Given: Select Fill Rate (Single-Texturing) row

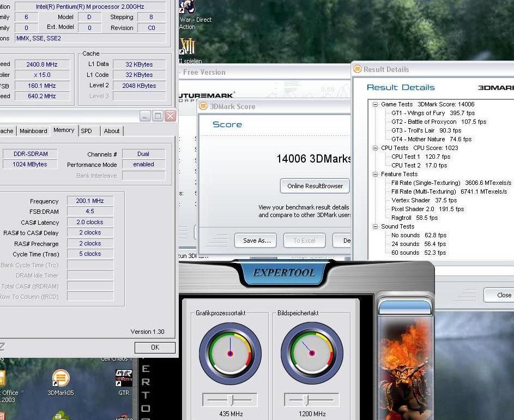Looking at the screenshot, I should [x=451, y=183].
